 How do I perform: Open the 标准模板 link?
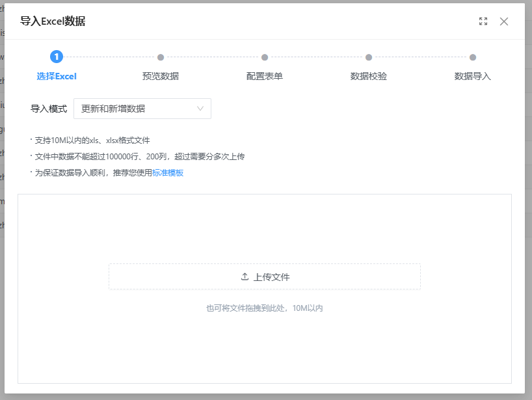tap(168, 173)
